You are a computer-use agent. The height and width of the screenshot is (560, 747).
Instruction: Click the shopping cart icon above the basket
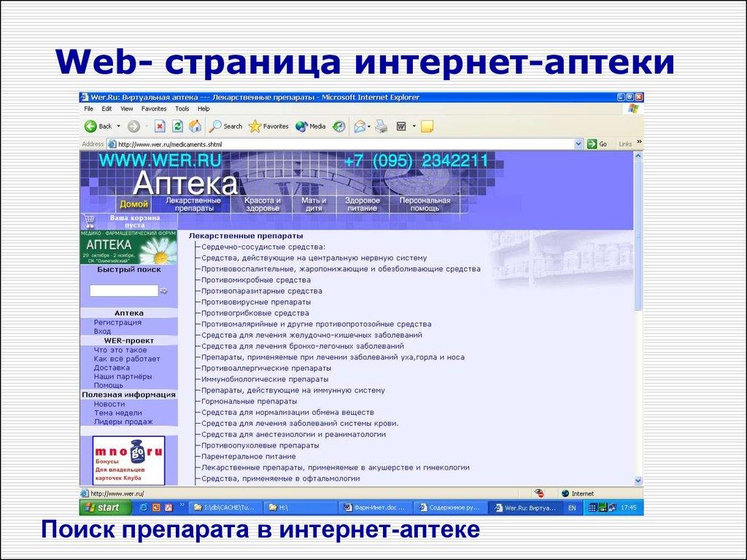88,220
